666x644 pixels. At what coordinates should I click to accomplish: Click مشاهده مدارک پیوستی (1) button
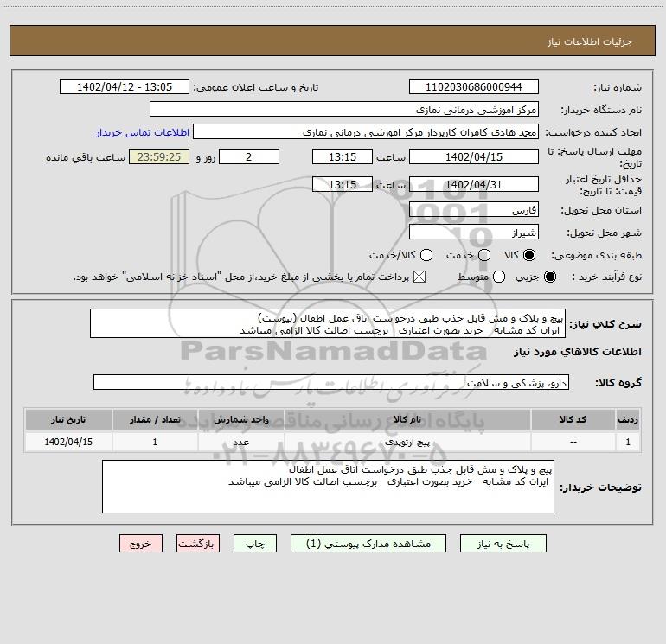(x=368, y=544)
